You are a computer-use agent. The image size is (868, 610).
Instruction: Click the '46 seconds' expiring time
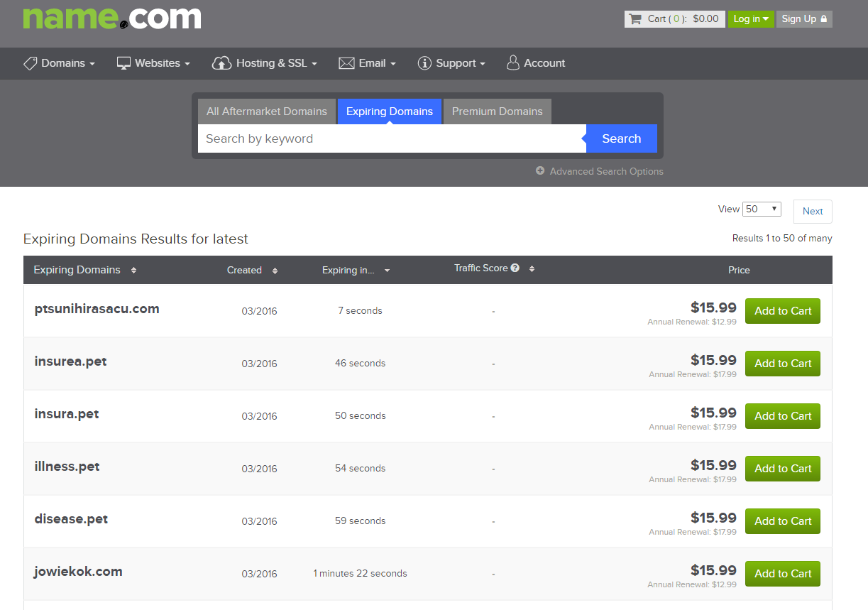[360, 364]
